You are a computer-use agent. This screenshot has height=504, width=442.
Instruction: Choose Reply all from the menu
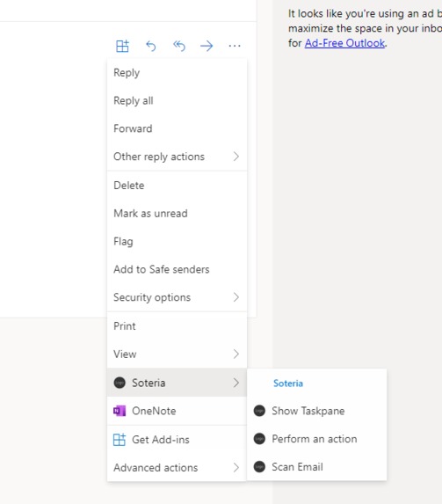point(177,100)
